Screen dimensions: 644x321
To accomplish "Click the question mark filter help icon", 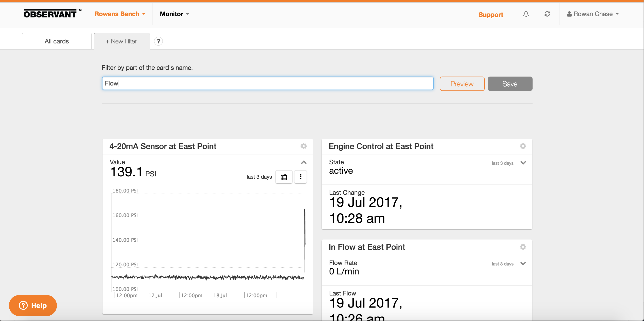I will [158, 41].
